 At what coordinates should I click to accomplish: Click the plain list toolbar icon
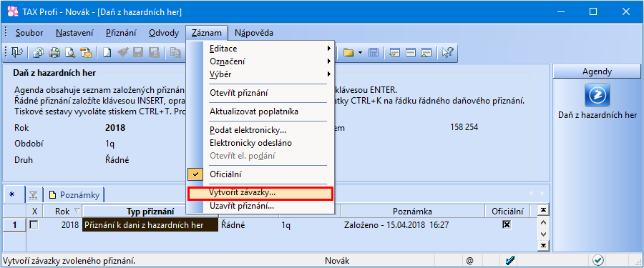click(x=411, y=53)
